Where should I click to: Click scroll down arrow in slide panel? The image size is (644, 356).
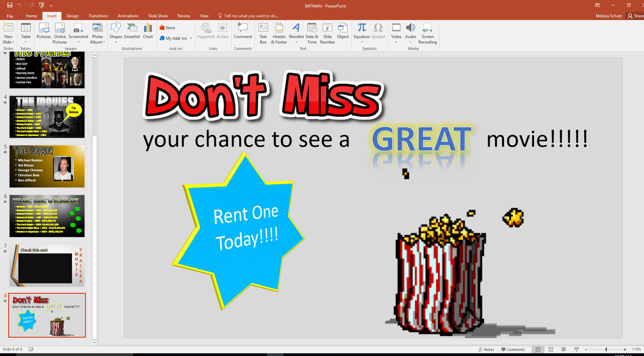click(95, 342)
